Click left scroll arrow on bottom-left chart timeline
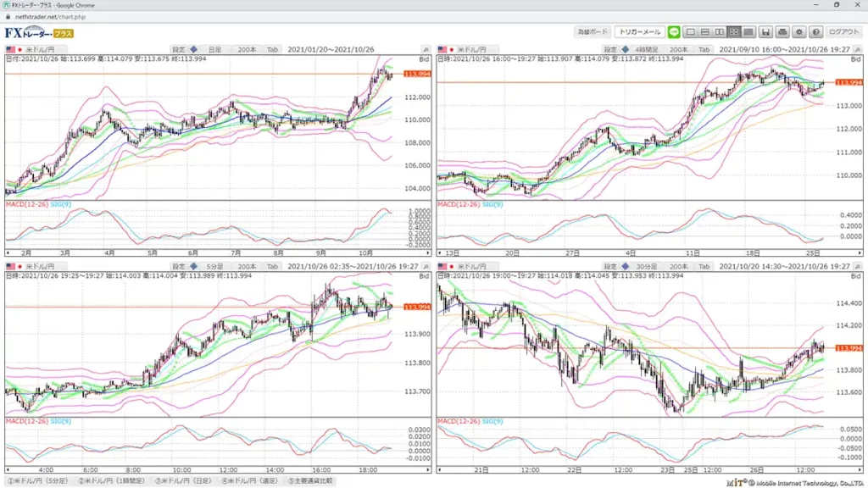868x488 pixels. (8, 469)
